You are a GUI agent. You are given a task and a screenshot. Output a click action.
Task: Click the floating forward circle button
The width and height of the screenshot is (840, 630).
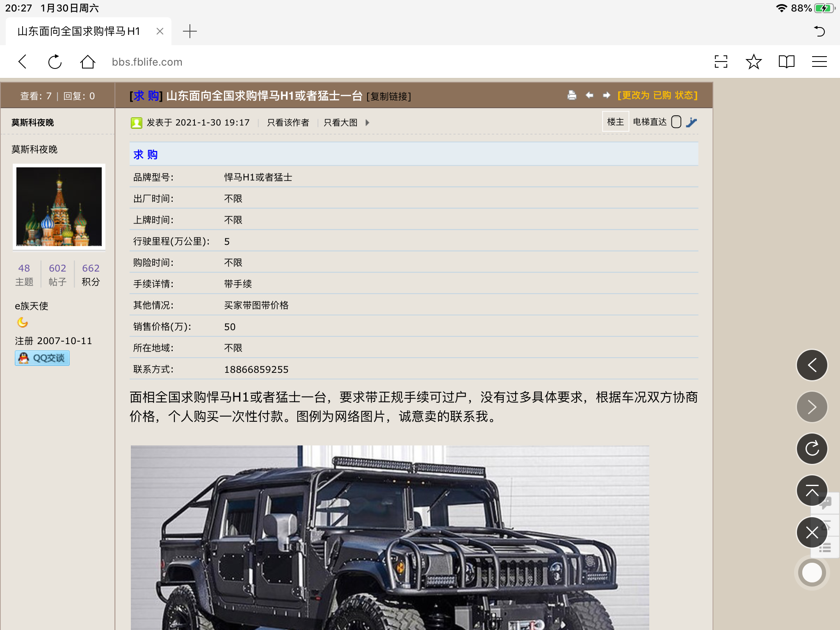pyautogui.click(x=812, y=407)
